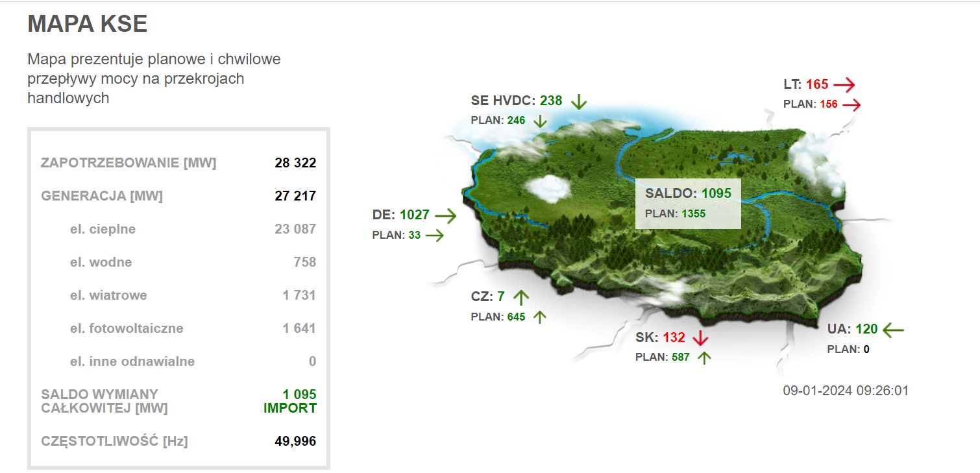Click the green IMPORT text
The height and width of the screenshot is (473, 980).
coord(290,408)
